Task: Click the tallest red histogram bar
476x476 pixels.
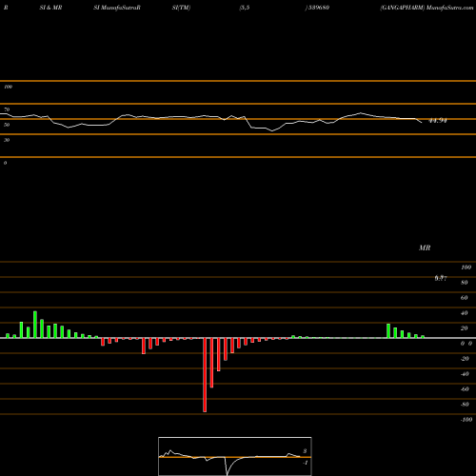Action: pos(205,375)
